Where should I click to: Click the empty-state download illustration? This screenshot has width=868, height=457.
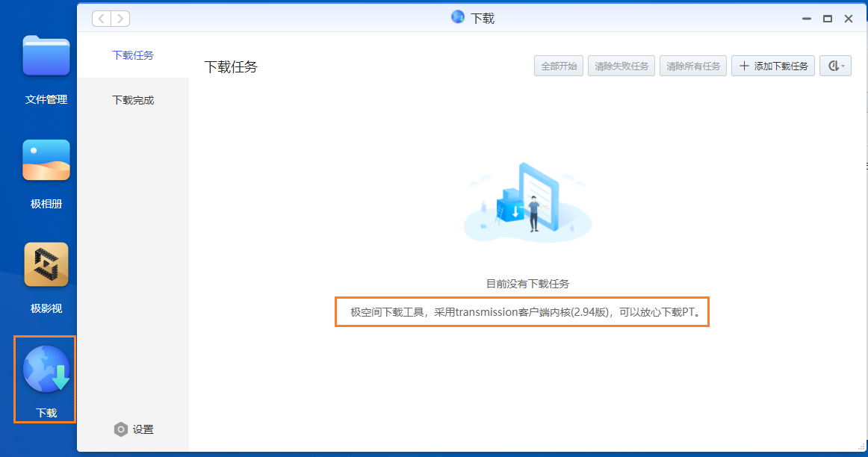[x=527, y=200]
